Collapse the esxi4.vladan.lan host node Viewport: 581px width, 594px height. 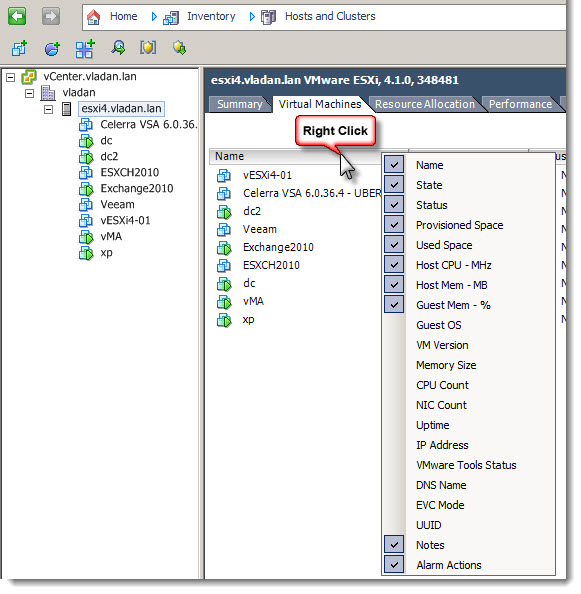click(48, 109)
